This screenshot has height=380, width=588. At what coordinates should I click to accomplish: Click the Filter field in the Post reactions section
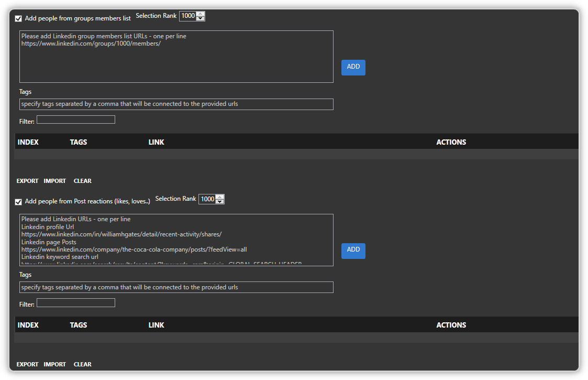tap(75, 302)
